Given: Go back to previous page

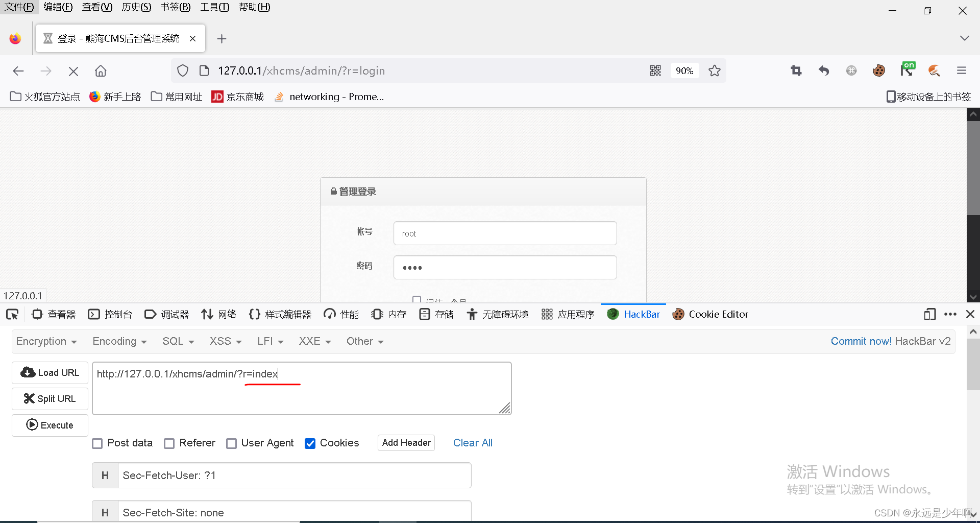Looking at the screenshot, I should [x=18, y=71].
